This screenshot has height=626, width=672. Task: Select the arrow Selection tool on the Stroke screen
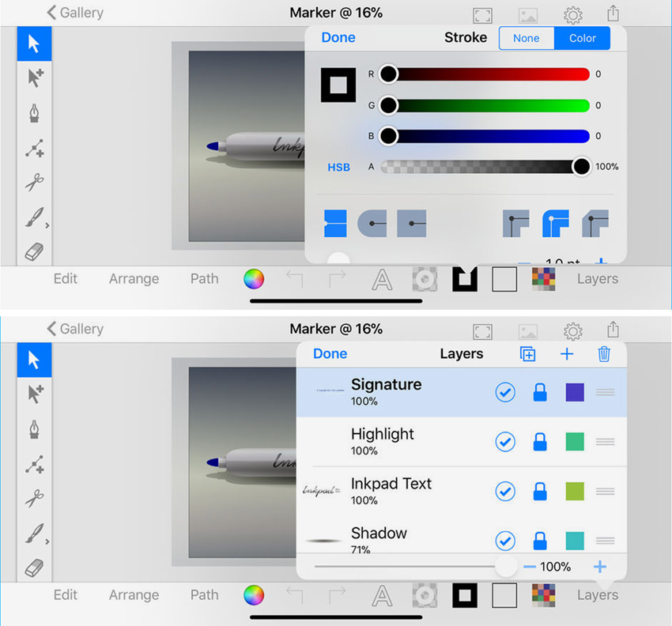coord(34,43)
